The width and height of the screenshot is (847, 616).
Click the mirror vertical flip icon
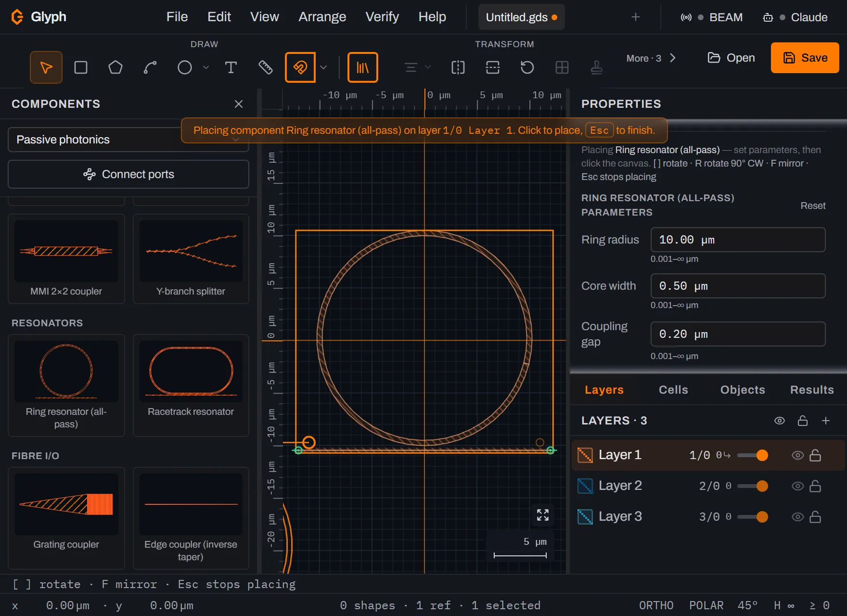click(493, 67)
